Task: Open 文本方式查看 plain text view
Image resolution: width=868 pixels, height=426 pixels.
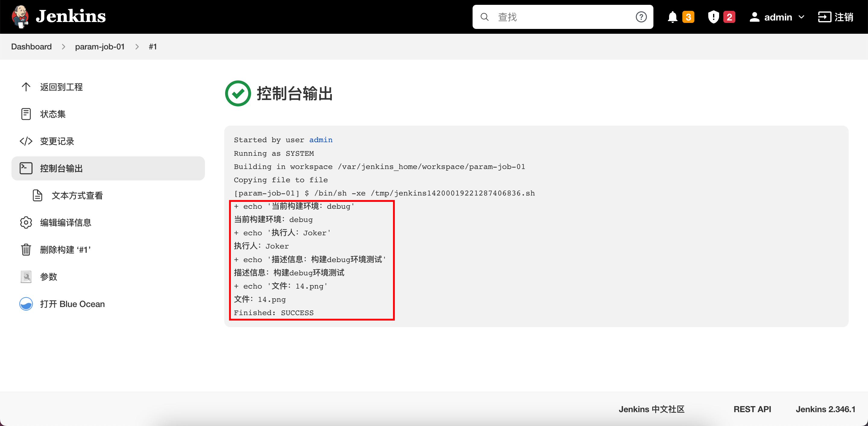Action: pos(77,195)
